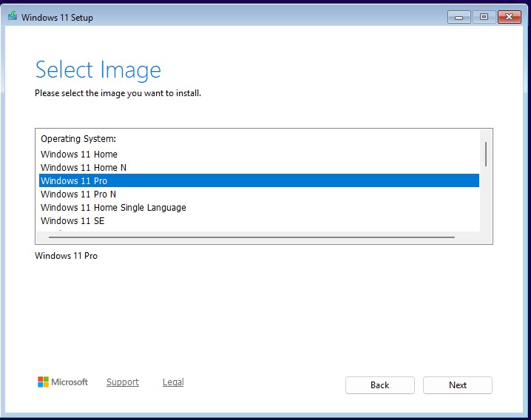Select Windows 11 Home Single Language

tap(259, 207)
